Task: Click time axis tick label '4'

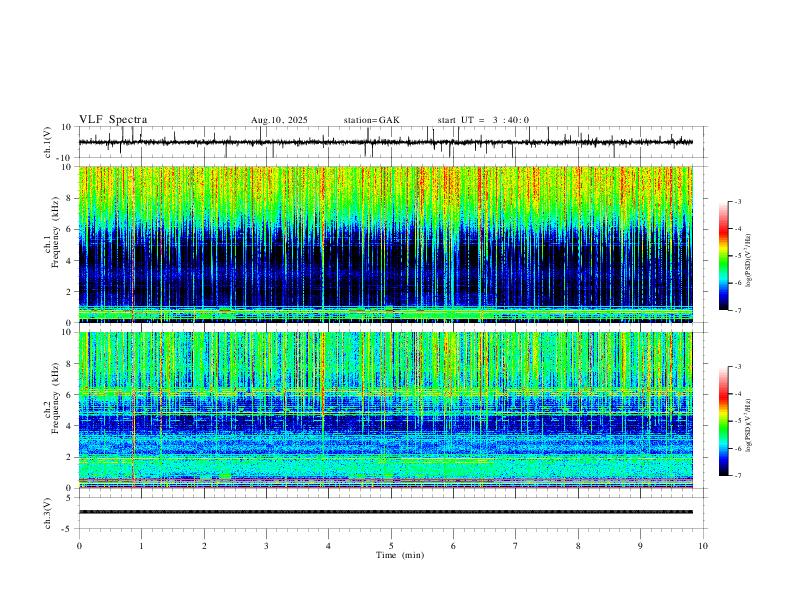Action: click(329, 546)
